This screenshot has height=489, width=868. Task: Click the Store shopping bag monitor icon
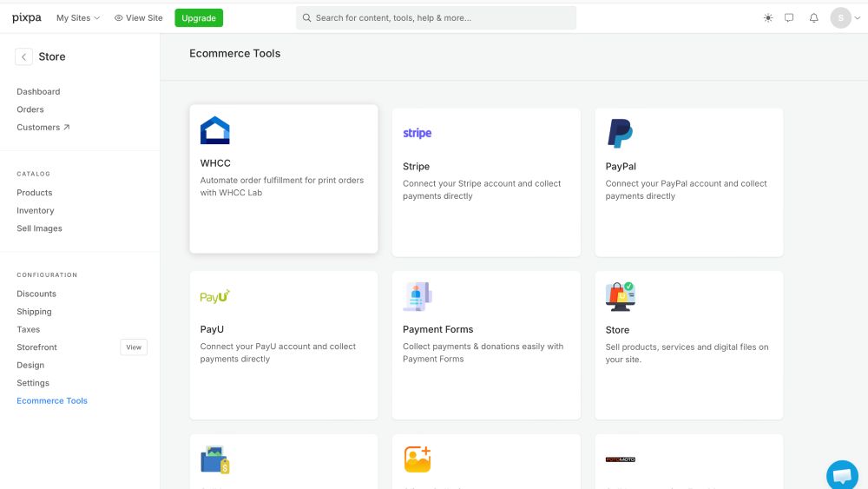pos(620,296)
